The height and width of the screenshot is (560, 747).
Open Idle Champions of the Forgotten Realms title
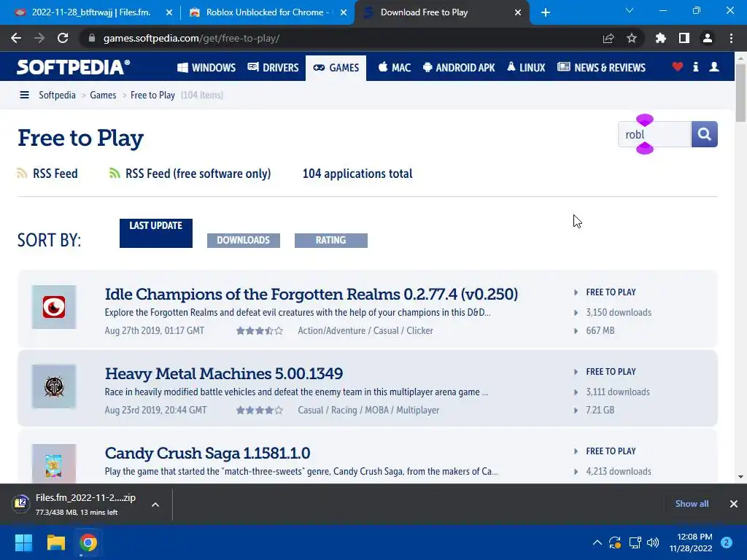coord(311,295)
